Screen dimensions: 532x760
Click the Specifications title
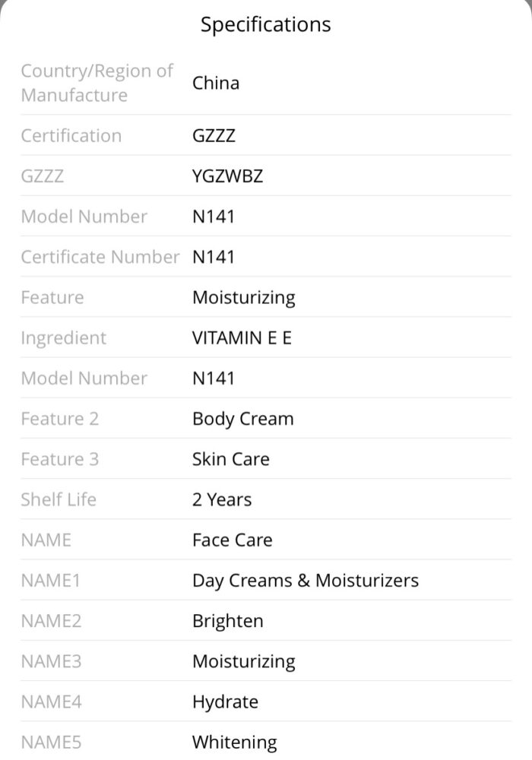coord(265,25)
